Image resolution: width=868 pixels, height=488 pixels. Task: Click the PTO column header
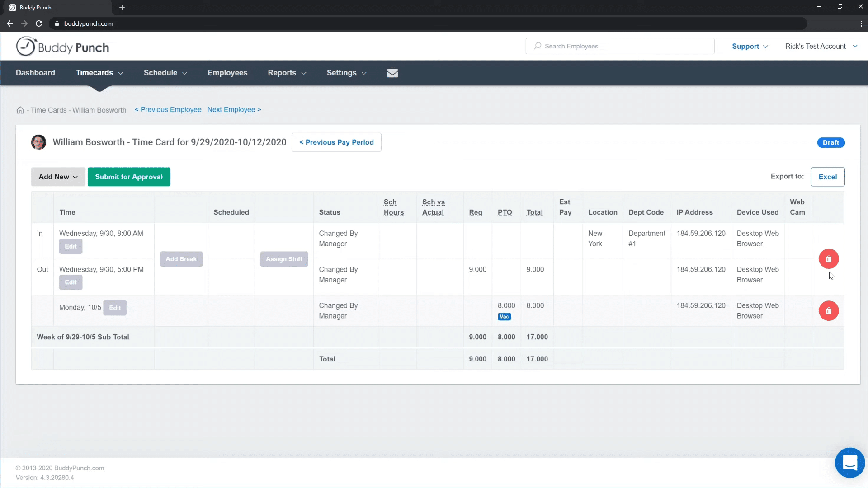point(505,212)
